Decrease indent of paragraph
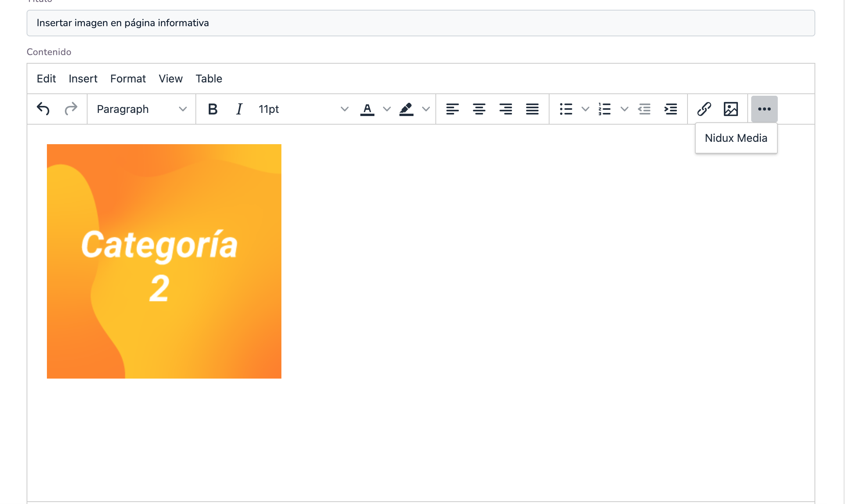Viewport: 845px width, 504px height. 644,109
